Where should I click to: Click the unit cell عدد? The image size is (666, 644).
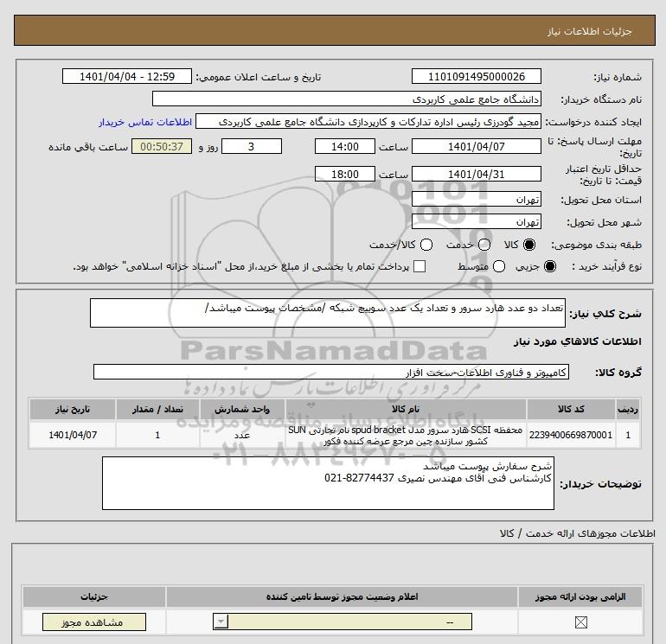pyautogui.click(x=242, y=435)
